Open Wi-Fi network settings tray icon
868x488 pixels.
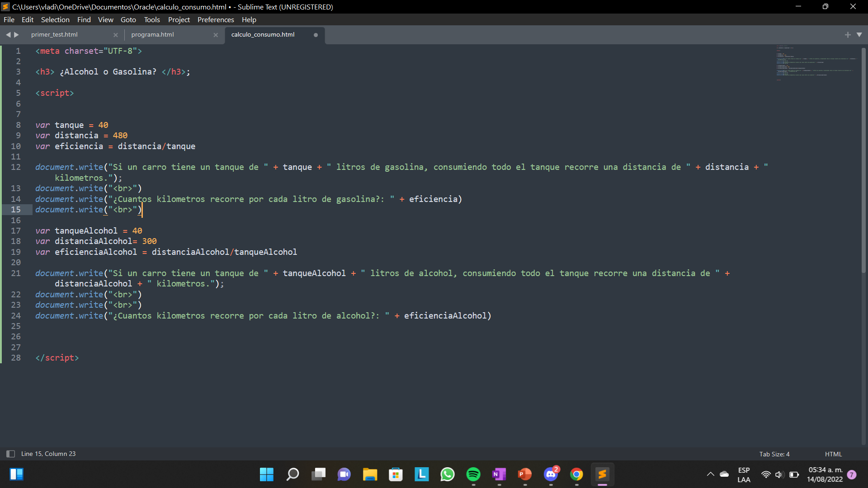point(766,474)
